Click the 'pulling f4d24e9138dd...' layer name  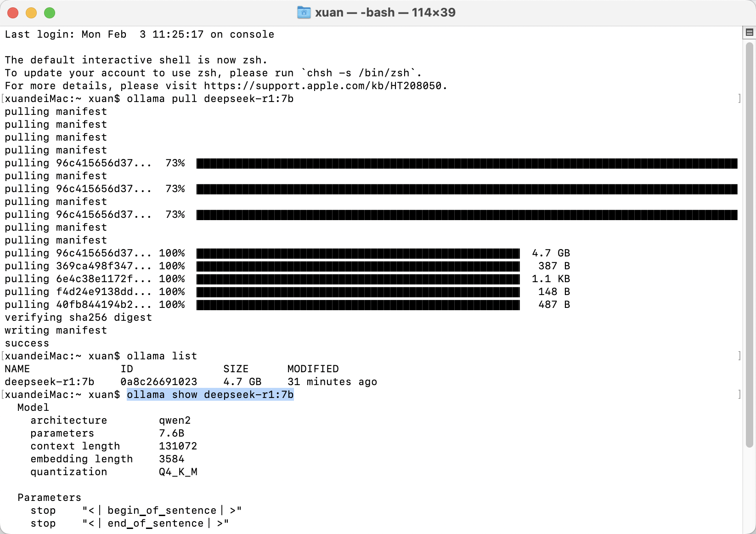pyautogui.click(x=79, y=292)
